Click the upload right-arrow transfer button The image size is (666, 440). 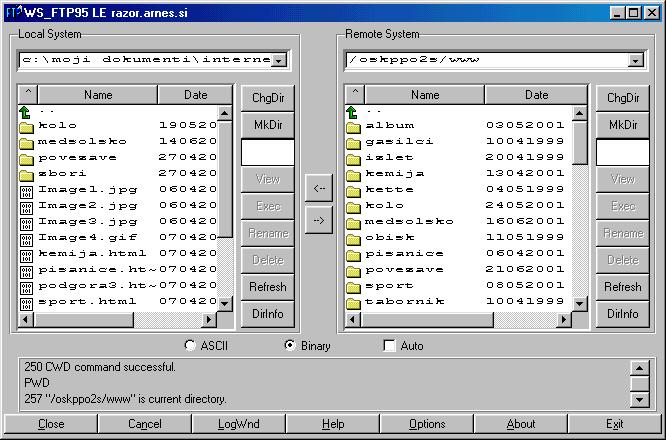click(x=318, y=220)
